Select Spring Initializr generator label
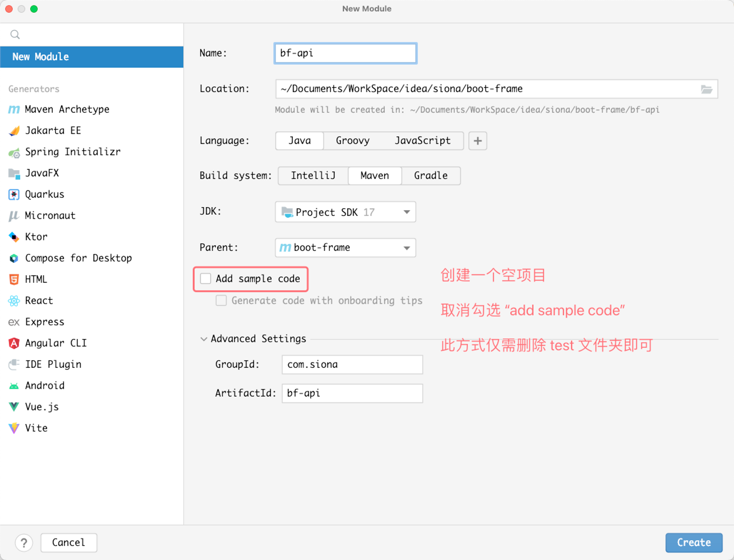This screenshot has height=560, width=734. (x=73, y=152)
